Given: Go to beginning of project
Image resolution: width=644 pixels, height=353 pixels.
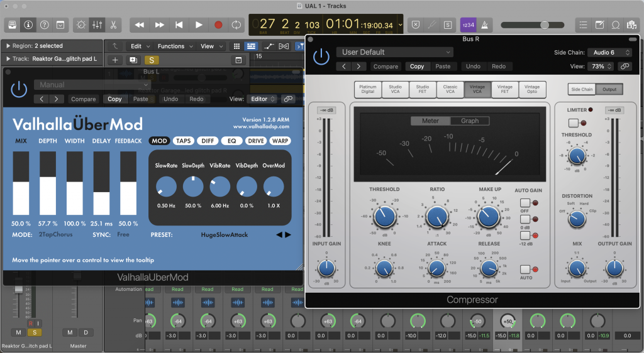Looking at the screenshot, I should [179, 25].
